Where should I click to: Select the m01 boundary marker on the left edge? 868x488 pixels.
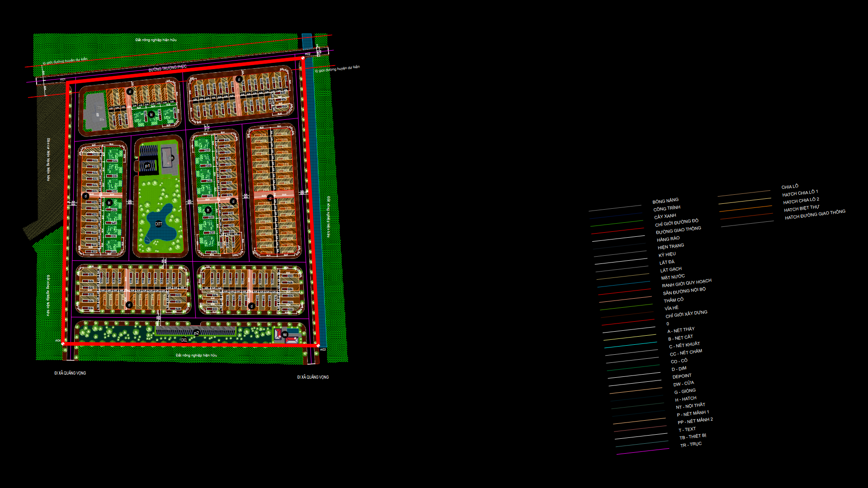[63, 79]
